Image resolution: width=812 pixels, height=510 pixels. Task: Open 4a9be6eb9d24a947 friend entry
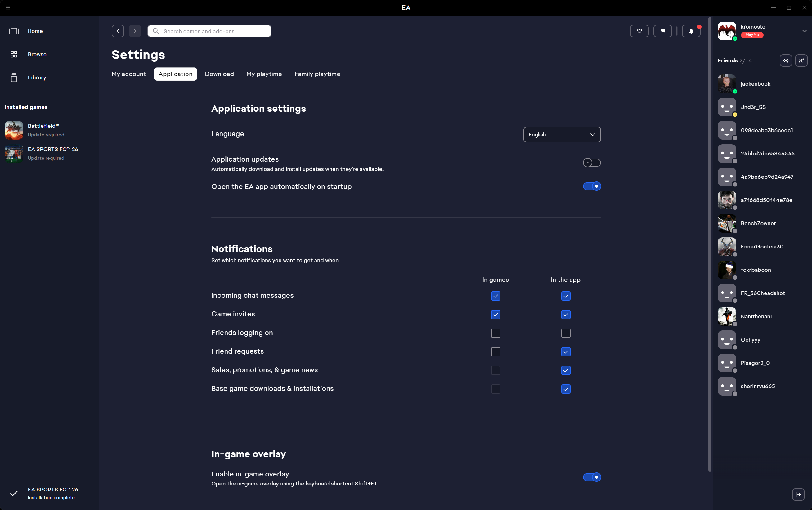762,177
